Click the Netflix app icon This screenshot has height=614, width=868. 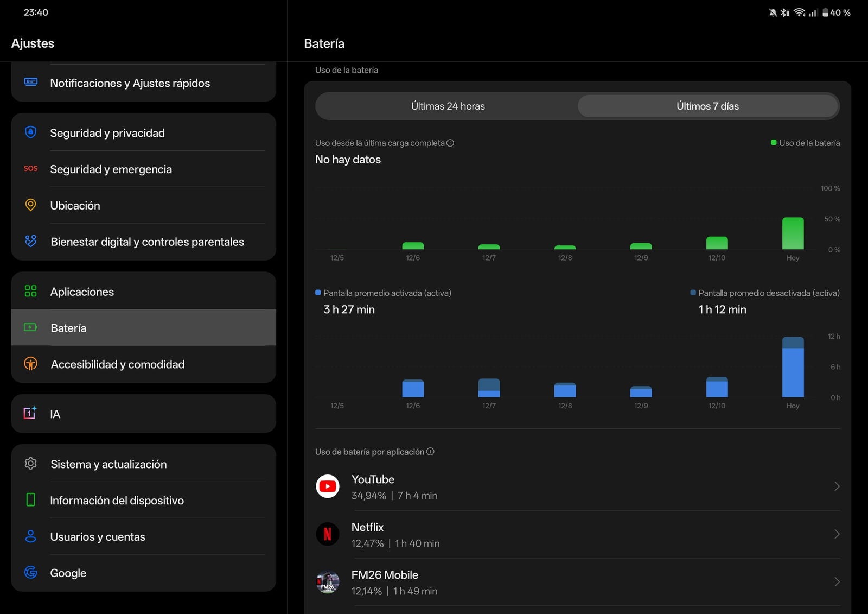click(328, 534)
